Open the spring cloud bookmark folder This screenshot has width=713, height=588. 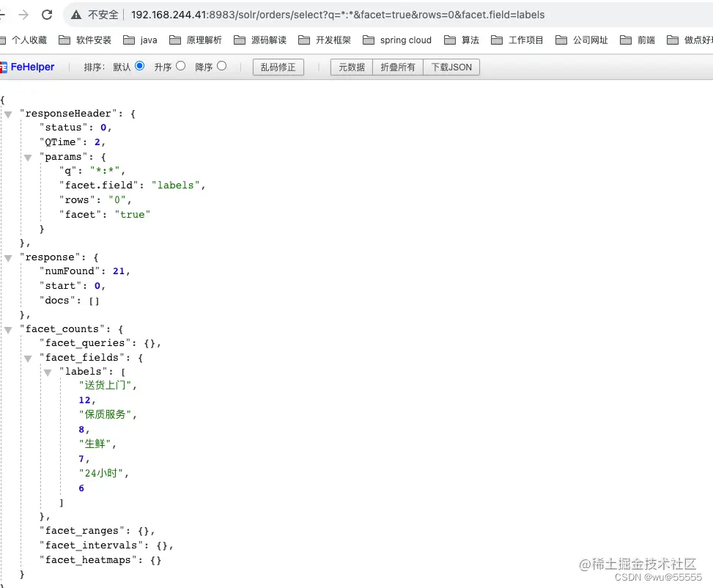pos(397,40)
